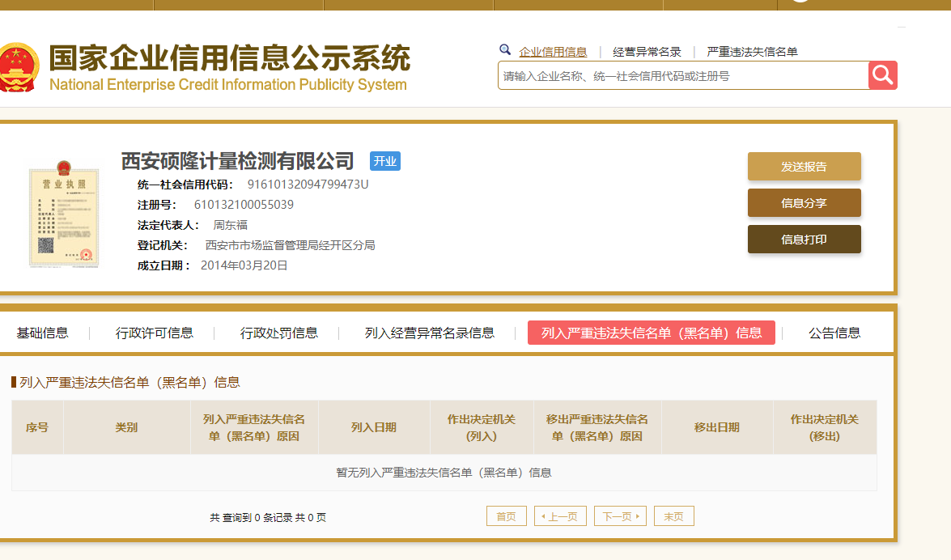This screenshot has height=560, width=951.
Task: Click the 移出严重违法失信名单（黑名单）原因 column header
Action: pyautogui.click(x=597, y=427)
